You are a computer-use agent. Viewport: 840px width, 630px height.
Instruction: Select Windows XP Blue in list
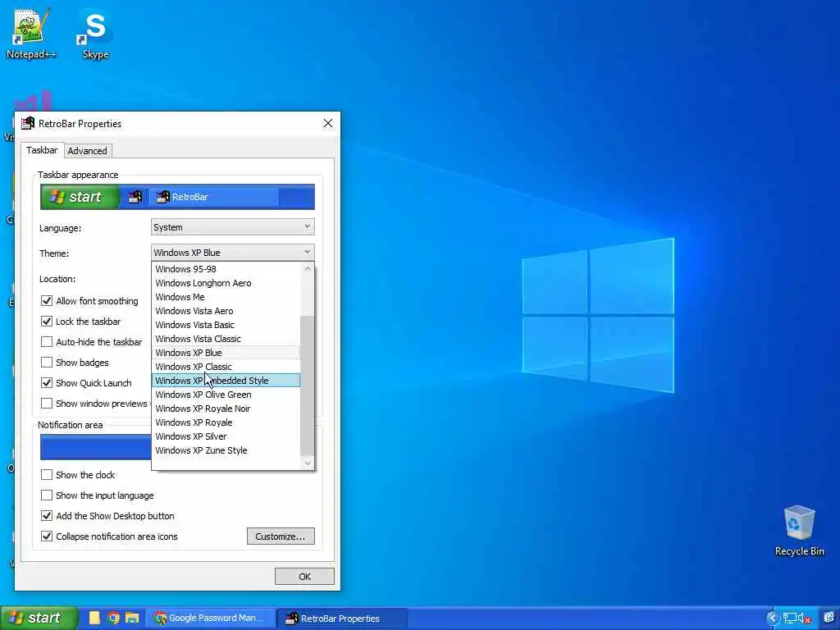point(226,353)
